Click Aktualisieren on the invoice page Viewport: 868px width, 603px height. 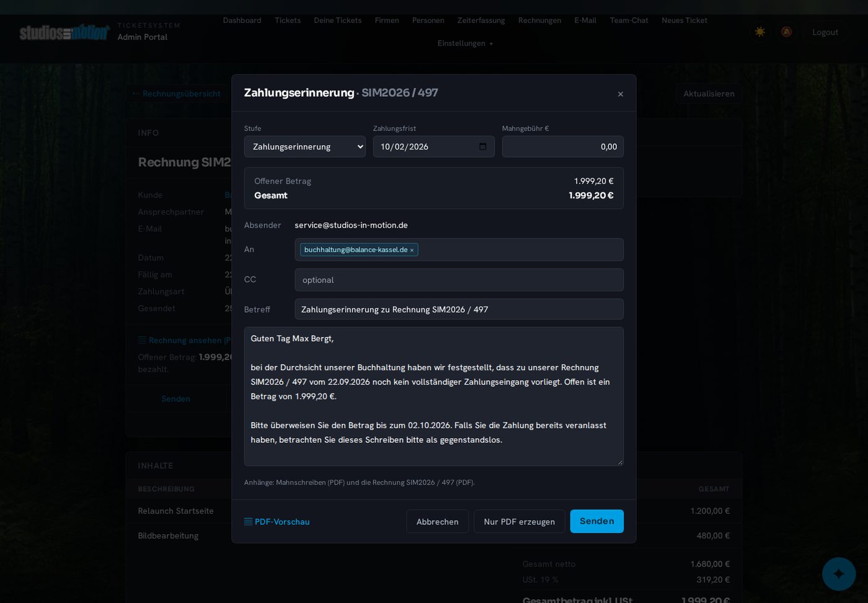click(x=709, y=94)
